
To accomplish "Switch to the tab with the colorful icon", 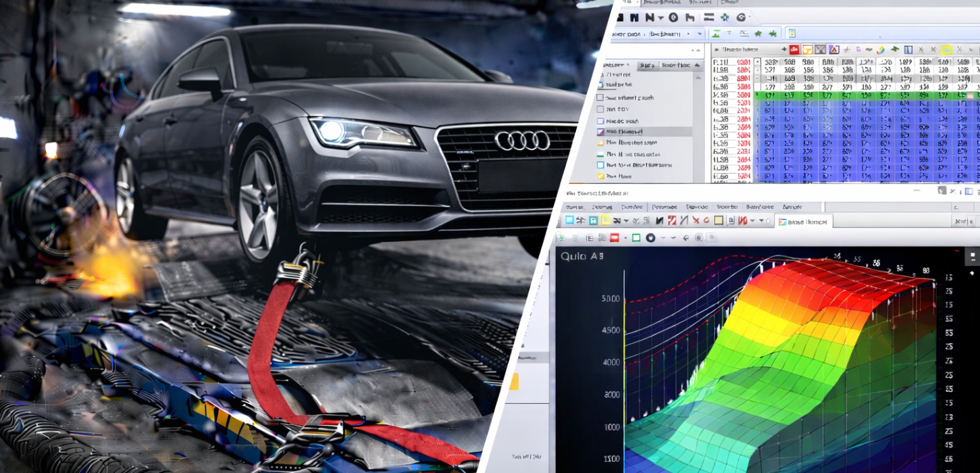I will (804, 222).
